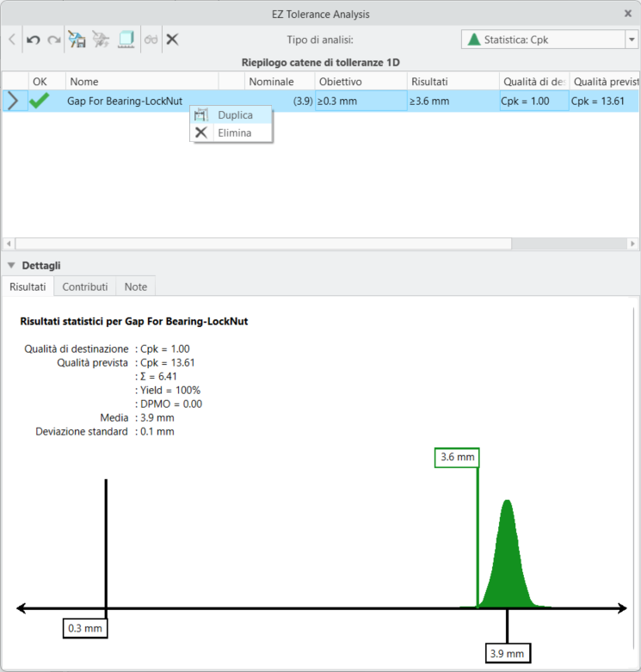The height and width of the screenshot is (672, 641).
Task: Undo the last action
Action: point(33,40)
